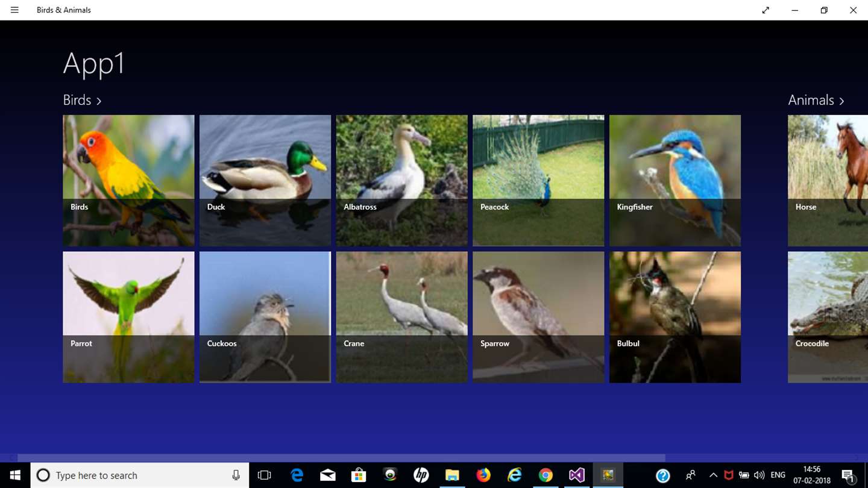Click the Birds & Animals app taskbar icon
The width and height of the screenshot is (868, 488).
[x=608, y=475]
